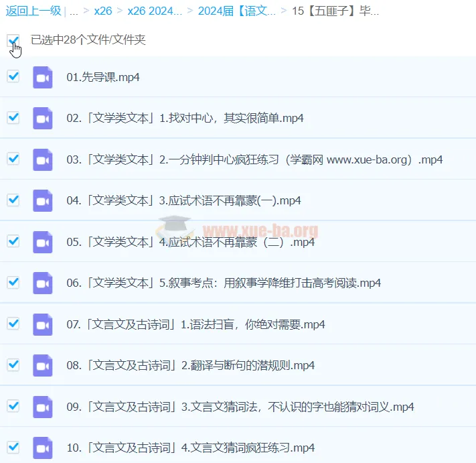Open '10.「文言文及古诗词」4.文言文猜词疯狂练习.mp4'
The width and height of the screenshot is (476, 463).
tap(191, 448)
